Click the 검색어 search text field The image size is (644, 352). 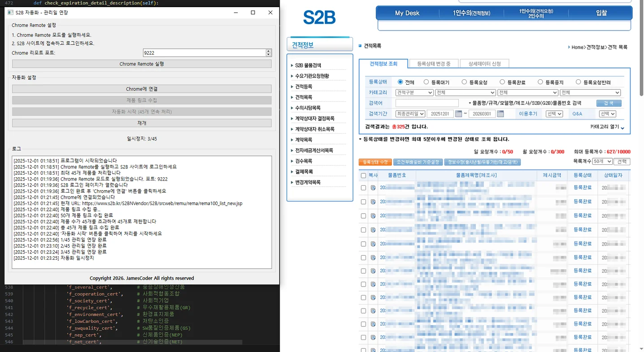tap(427, 103)
